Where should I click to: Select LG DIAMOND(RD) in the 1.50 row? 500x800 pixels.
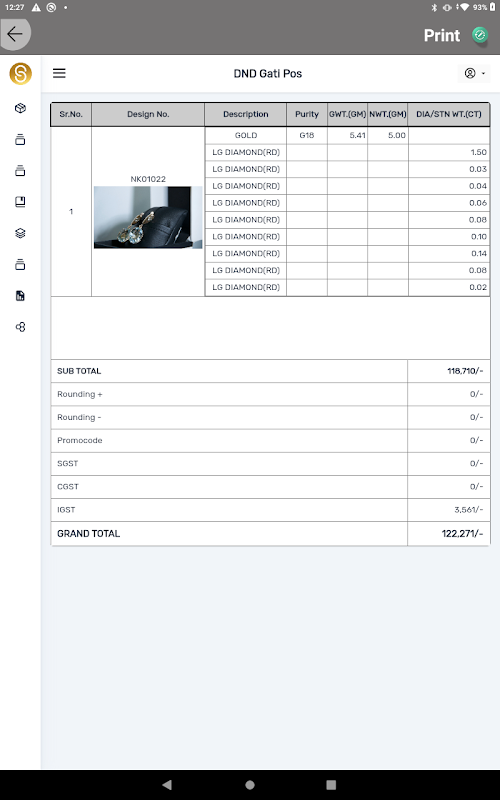246,152
